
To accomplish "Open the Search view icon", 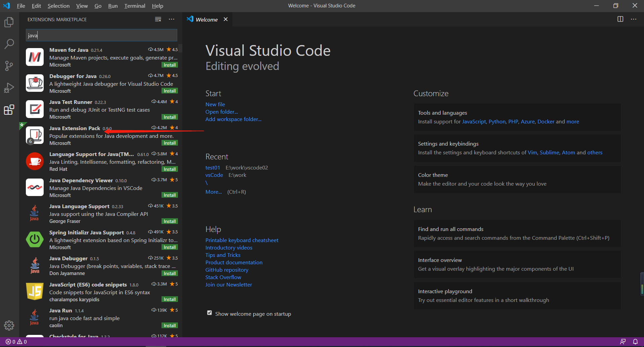I will point(9,44).
